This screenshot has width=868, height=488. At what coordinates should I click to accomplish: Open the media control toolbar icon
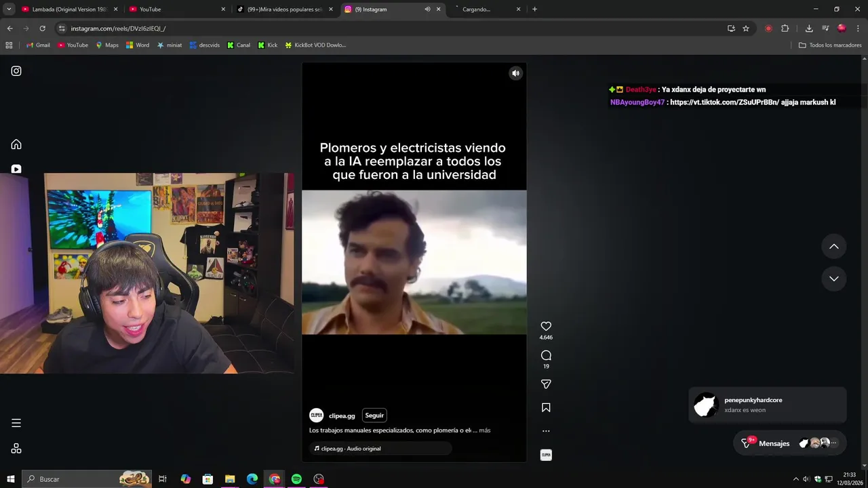pos(825,28)
